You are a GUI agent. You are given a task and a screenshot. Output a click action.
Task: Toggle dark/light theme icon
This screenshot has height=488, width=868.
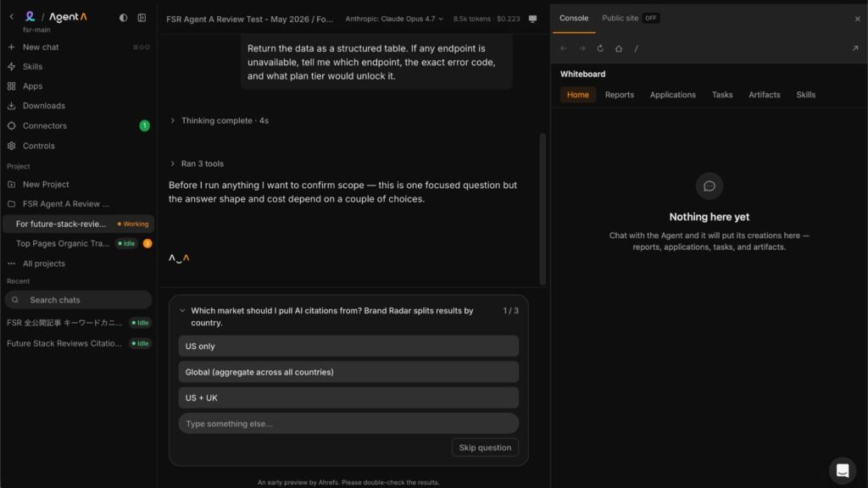tap(123, 18)
